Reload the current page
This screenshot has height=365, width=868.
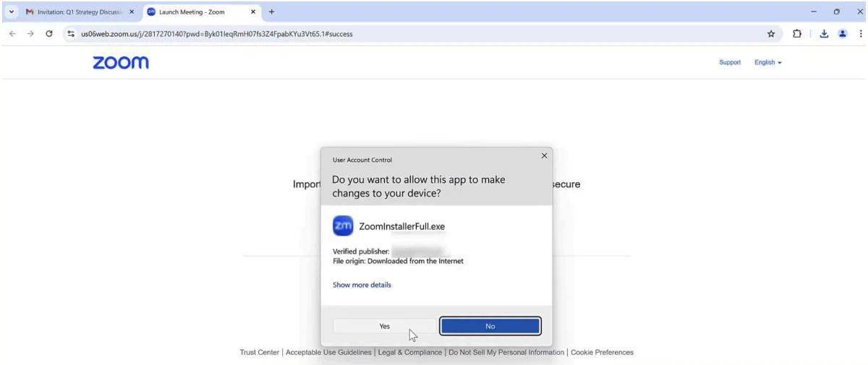48,33
